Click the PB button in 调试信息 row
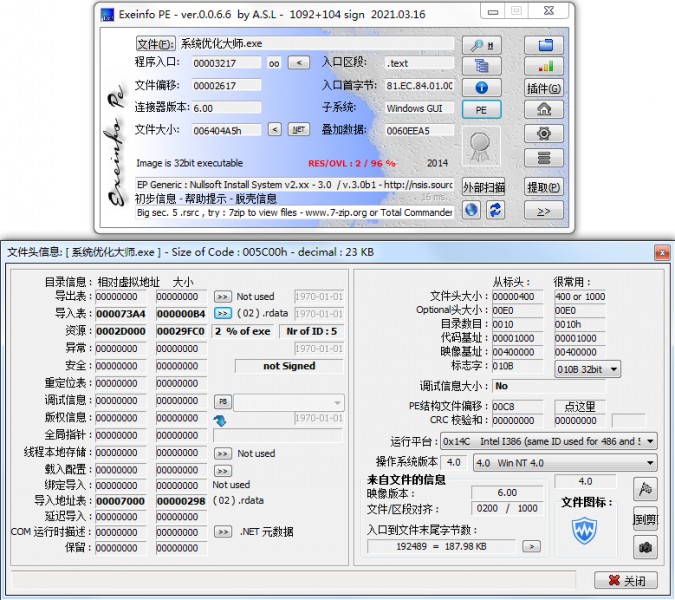This screenshot has height=600, width=675. tap(223, 402)
